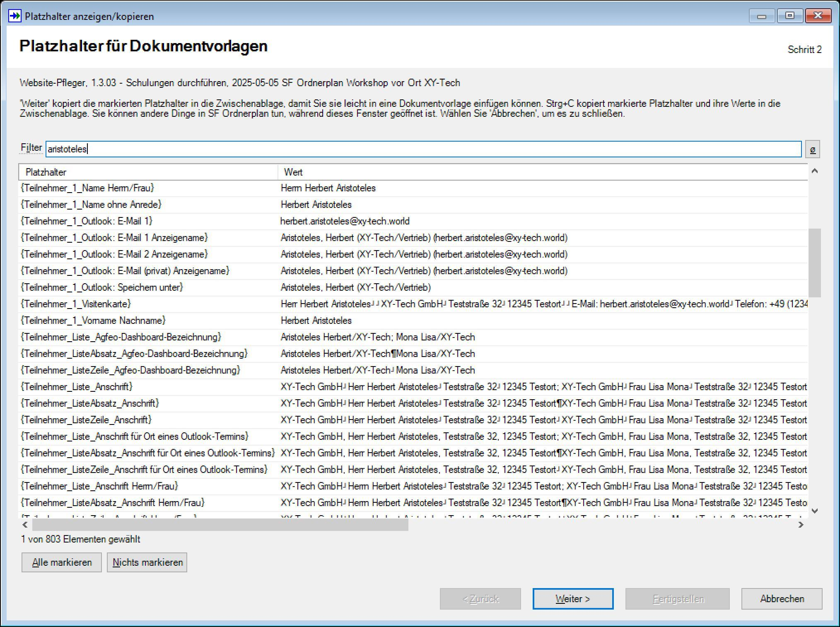Sort by the Platzhalter column header
The height and width of the screenshot is (627, 840).
coord(148,172)
